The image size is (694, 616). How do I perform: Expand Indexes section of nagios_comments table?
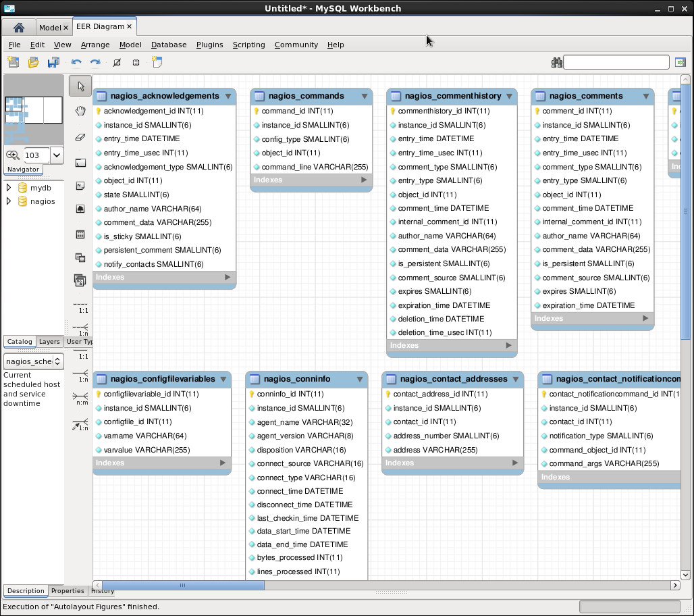tap(645, 318)
